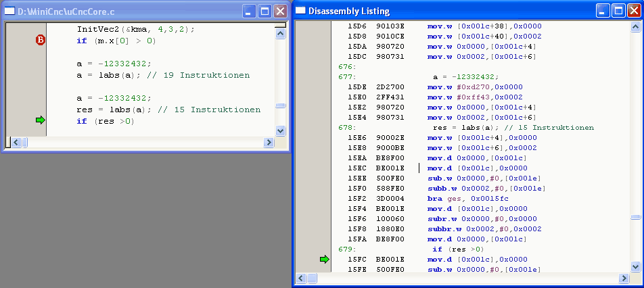Click disassembly row 15EC mov.d
Viewport: 644px width, 288px height.
click(x=438, y=168)
